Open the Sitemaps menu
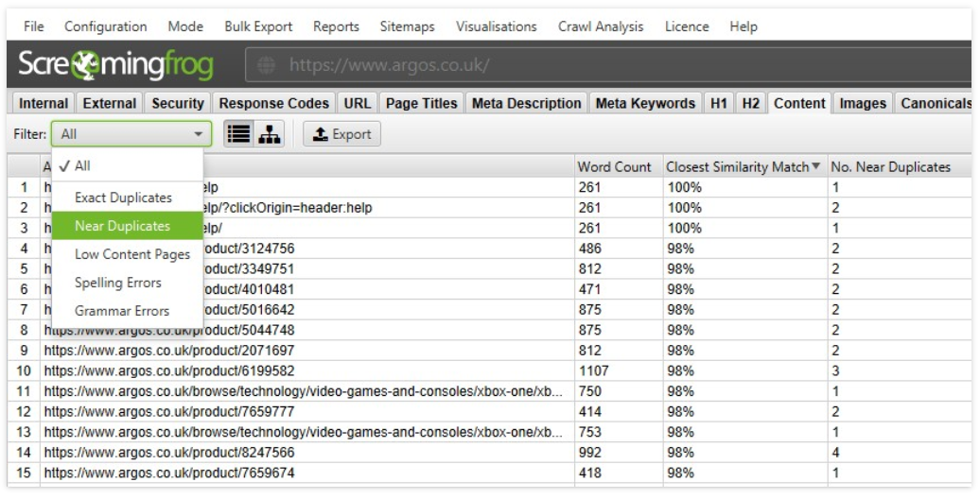This screenshot has width=980, height=499. pos(407,26)
